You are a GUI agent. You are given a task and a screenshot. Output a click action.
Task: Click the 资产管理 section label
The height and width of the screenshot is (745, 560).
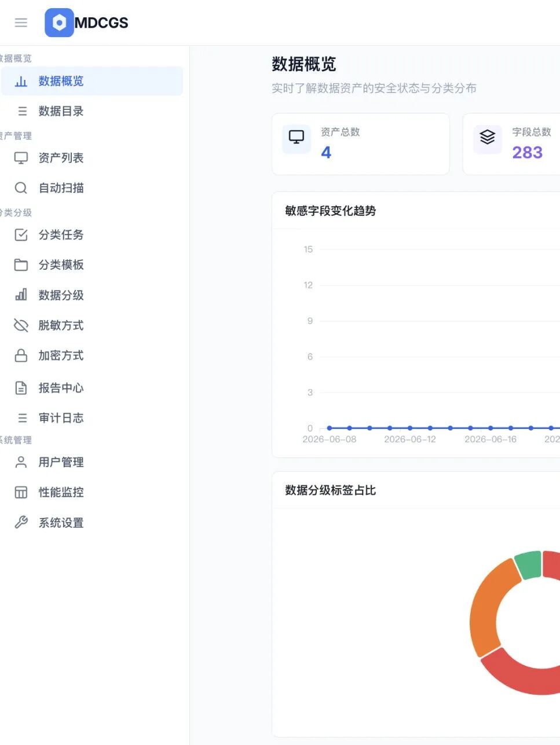pos(16,135)
